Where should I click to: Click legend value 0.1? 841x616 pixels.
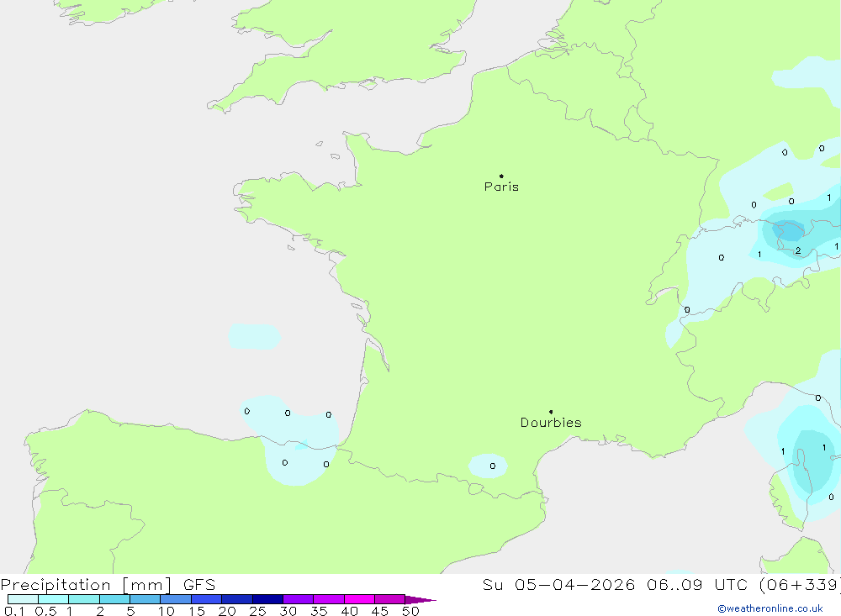[14, 611]
